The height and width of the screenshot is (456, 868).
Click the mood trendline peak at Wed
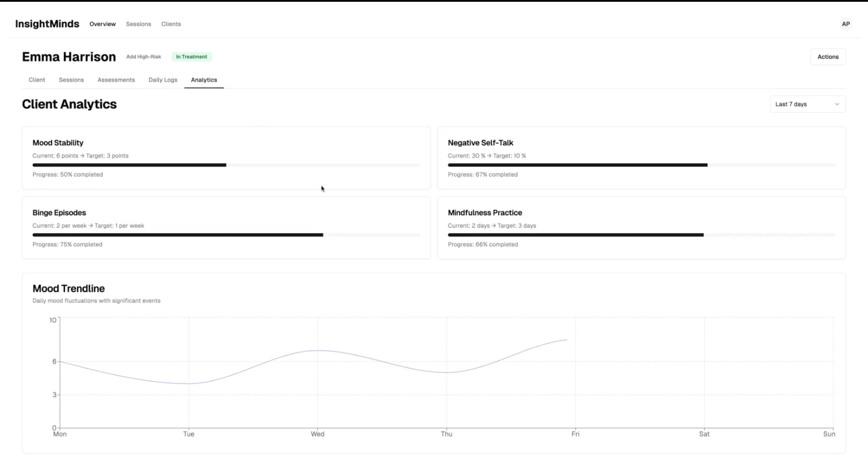(x=317, y=351)
